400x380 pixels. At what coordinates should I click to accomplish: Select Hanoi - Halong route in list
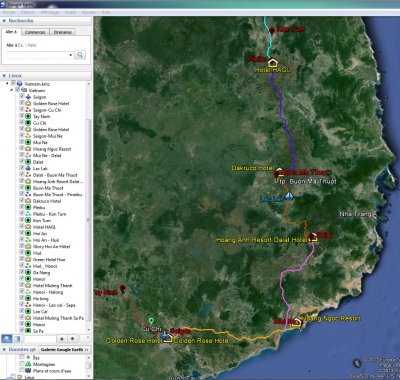(48, 292)
